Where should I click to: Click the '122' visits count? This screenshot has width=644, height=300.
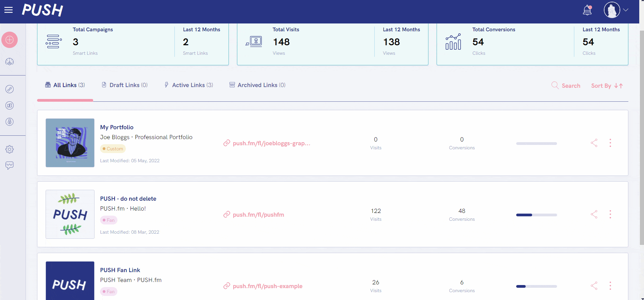pos(376,211)
